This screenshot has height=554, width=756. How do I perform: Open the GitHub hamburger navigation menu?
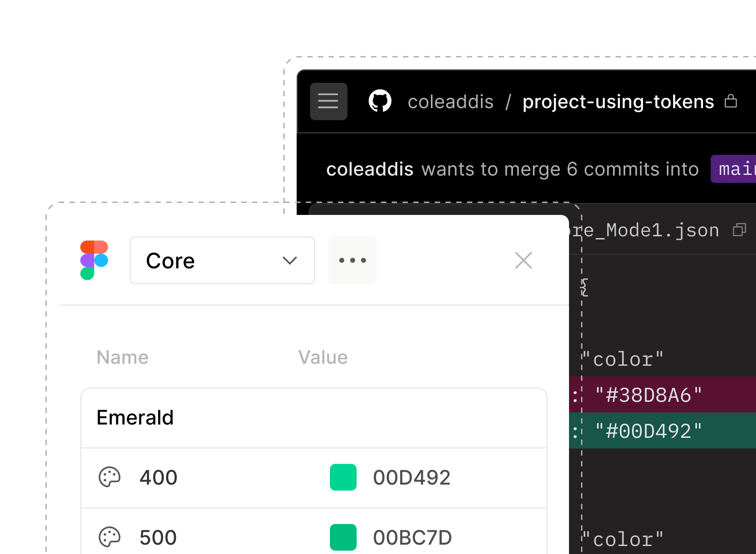pyautogui.click(x=329, y=101)
